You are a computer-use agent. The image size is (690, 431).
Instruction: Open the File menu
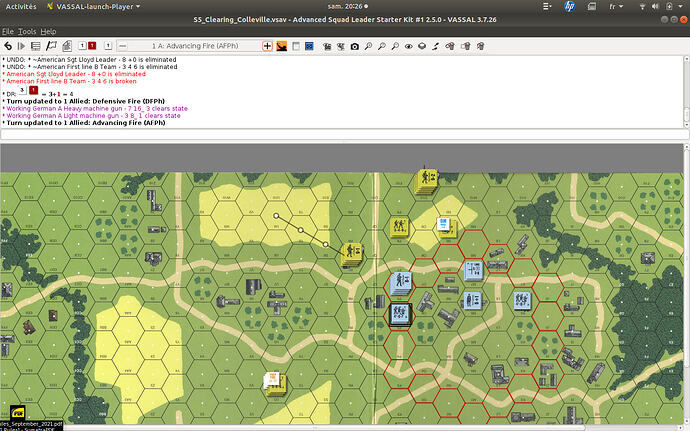click(x=7, y=32)
